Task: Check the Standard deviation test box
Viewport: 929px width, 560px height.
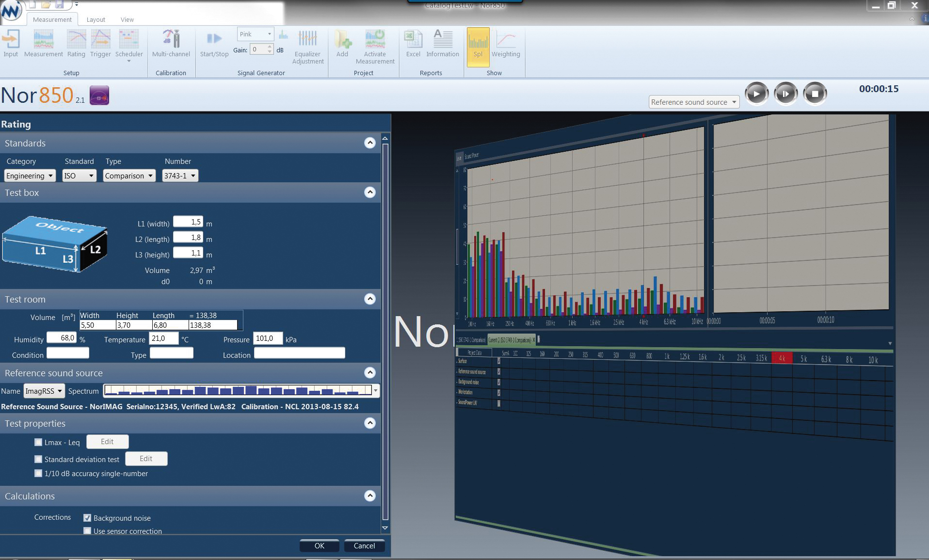Action: (x=38, y=459)
